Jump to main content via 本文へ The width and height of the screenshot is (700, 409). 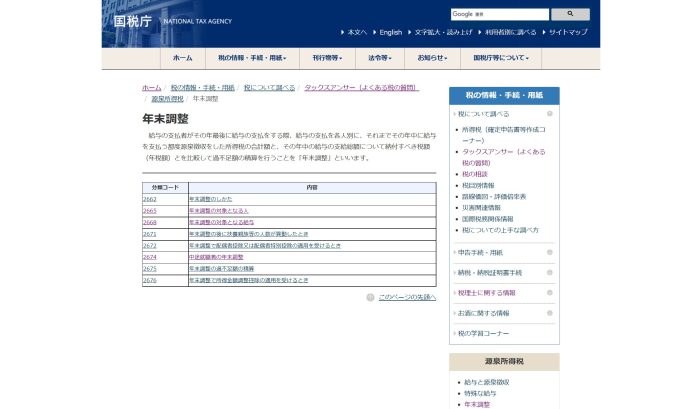[357, 32]
